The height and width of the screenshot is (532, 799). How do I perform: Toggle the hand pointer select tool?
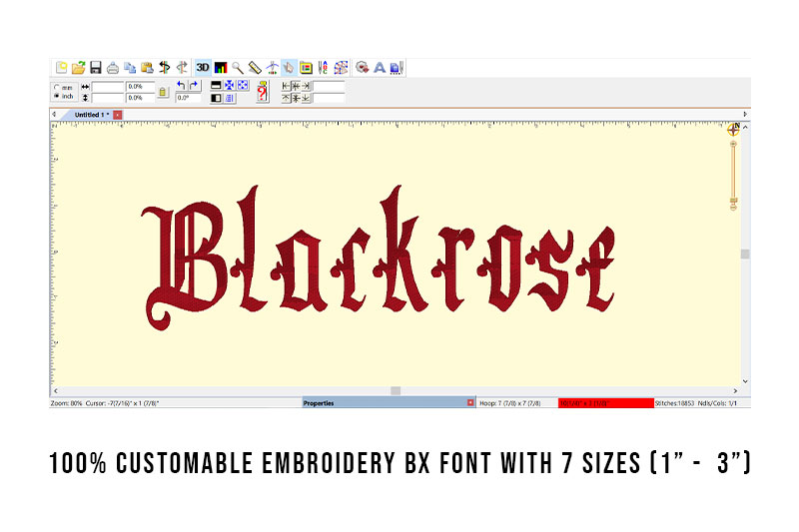click(289, 67)
